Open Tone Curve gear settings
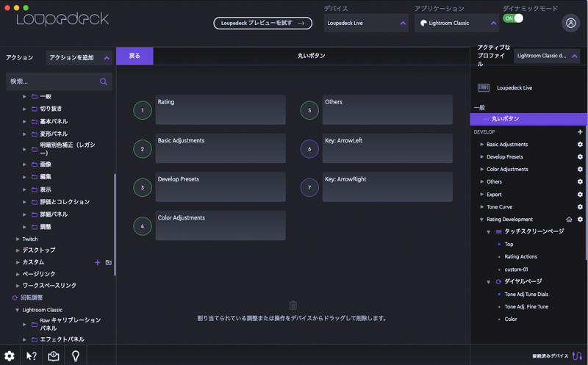This screenshot has width=588, height=365. tap(580, 207)
